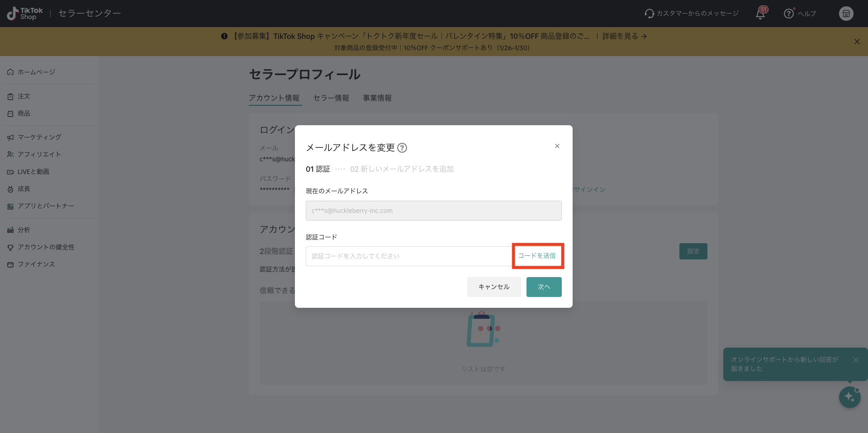Open マーケティング in the sidebar
Screen dimensions: 868x433
click(x=34, y=137)
